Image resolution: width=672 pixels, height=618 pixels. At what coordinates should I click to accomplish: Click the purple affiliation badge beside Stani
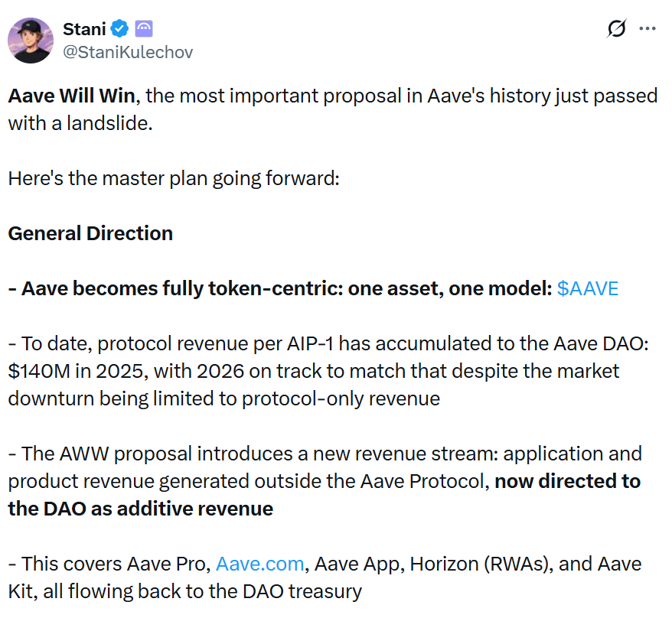[144, 30]
